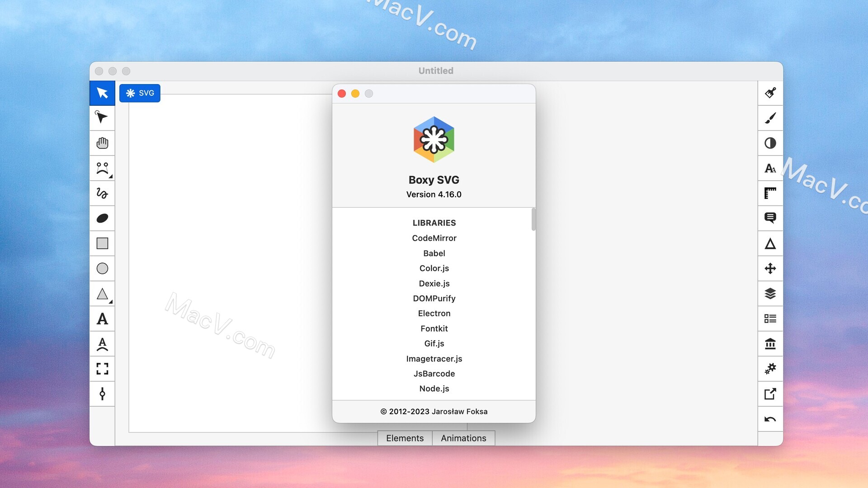Screen dimensions: 868x488
Task: Switch to the Animations tab
Action: pos(463,438)
